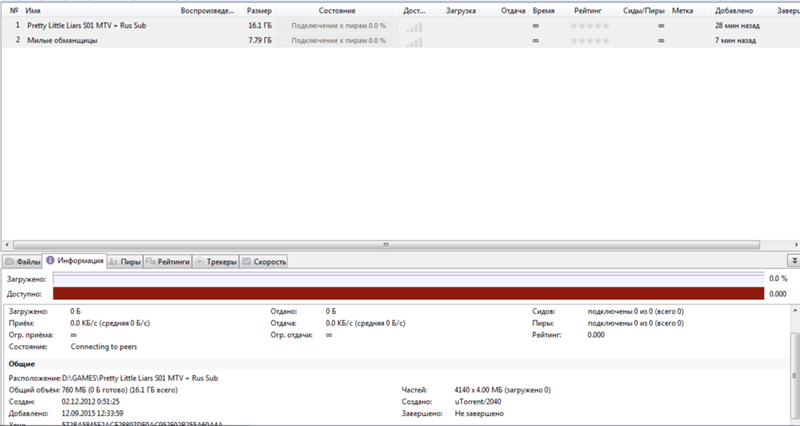
Task: Click the up arrow of info pane scrollbar
Action: click(794, 311)
